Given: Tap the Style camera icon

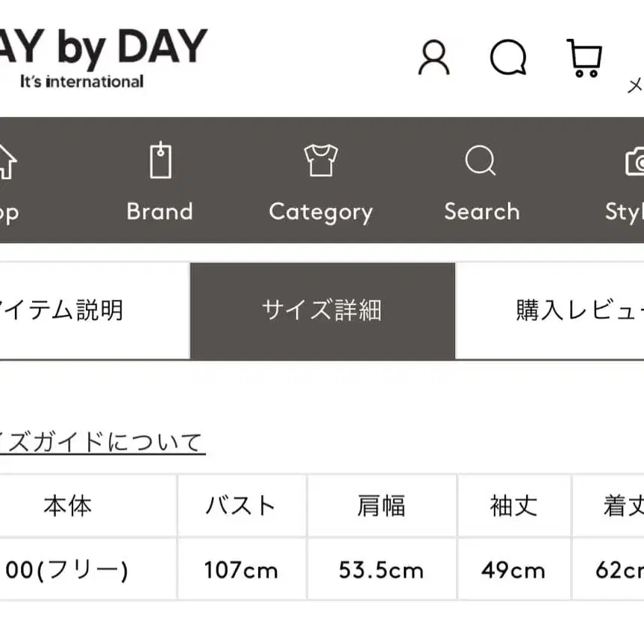Looking at the screenshot, I should [x=634, y=160].
